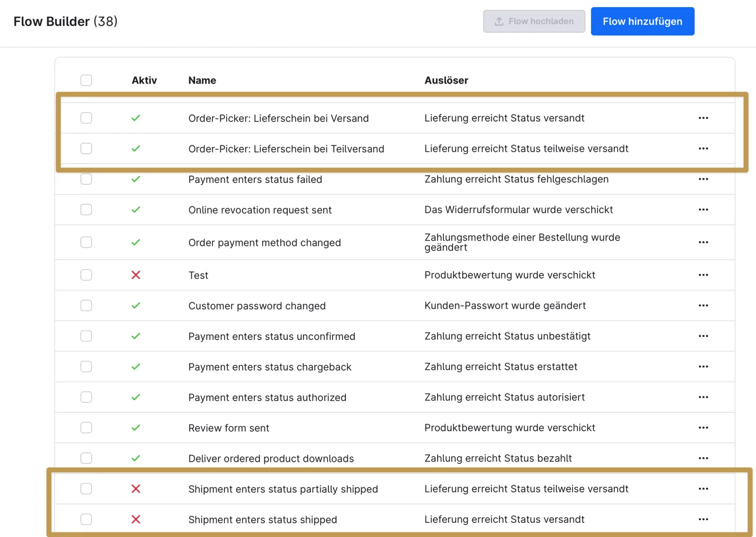756x537 pixels.
Task: Open options for Order payment method changed
Action: point(703,242)
